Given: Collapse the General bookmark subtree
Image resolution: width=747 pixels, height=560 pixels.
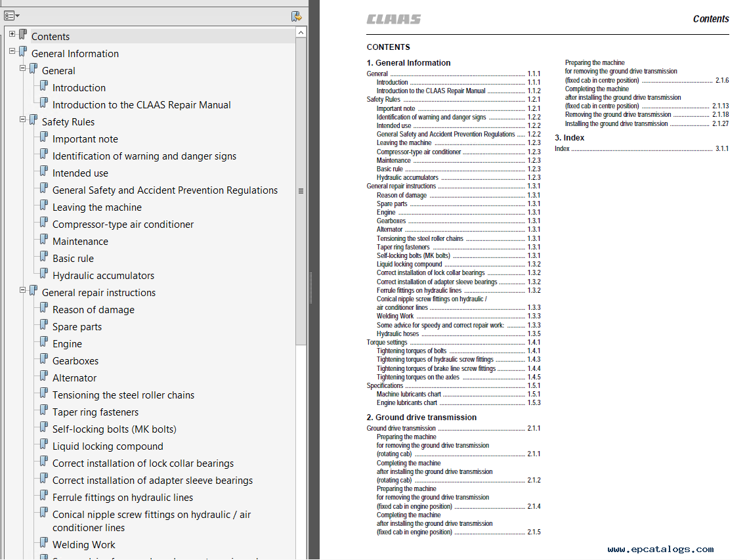Looking at the screenshot, I should (22, 68).
